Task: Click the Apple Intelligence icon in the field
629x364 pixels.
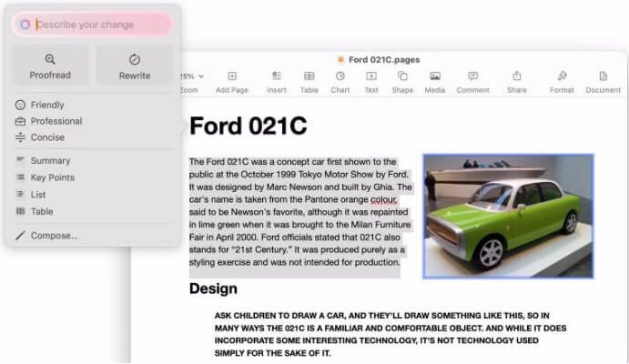Action: (25, 25)
